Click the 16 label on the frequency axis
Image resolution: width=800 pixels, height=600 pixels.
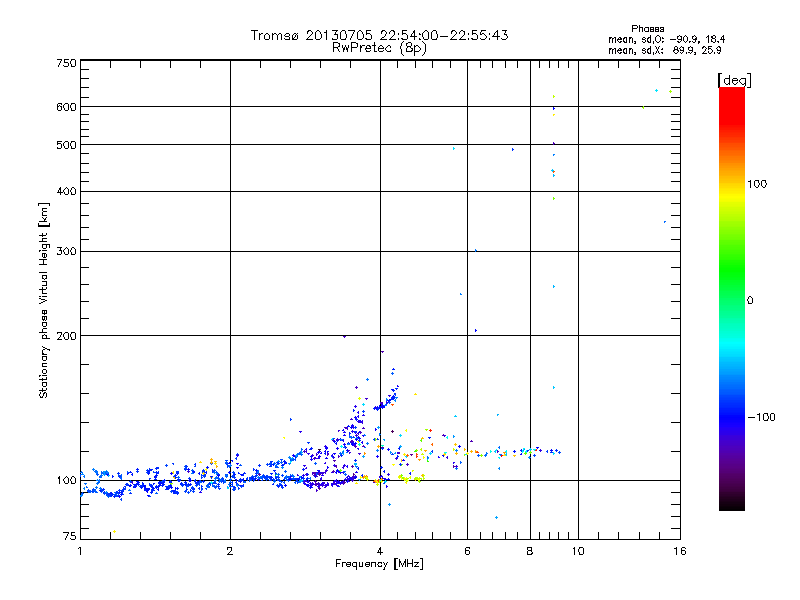tap(680, 551)
